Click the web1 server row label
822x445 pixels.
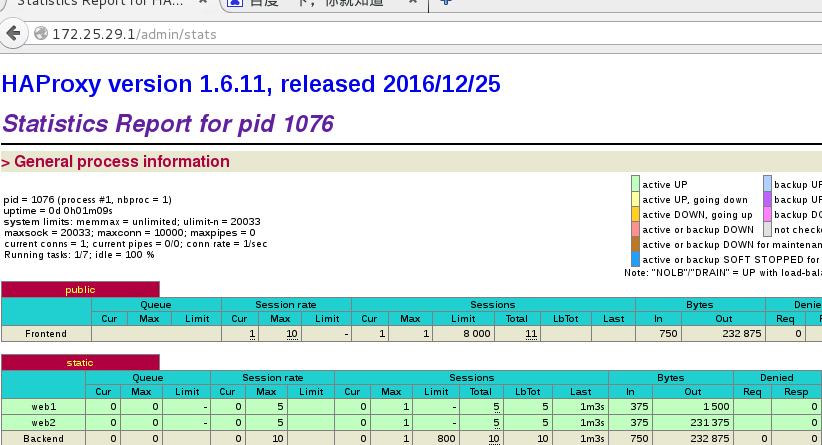44,407
